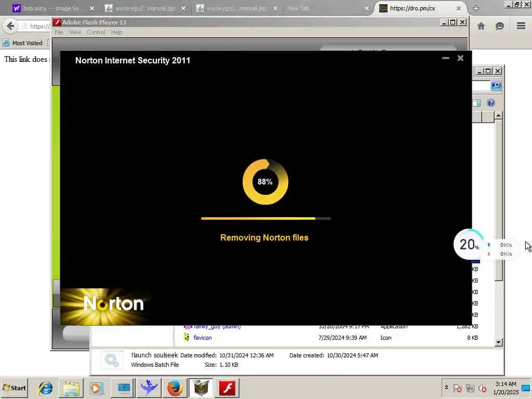This screenshot has height=399, width=532.
Task: Open the Control menu in Flash Player
Action: click(x=96, y=32)
